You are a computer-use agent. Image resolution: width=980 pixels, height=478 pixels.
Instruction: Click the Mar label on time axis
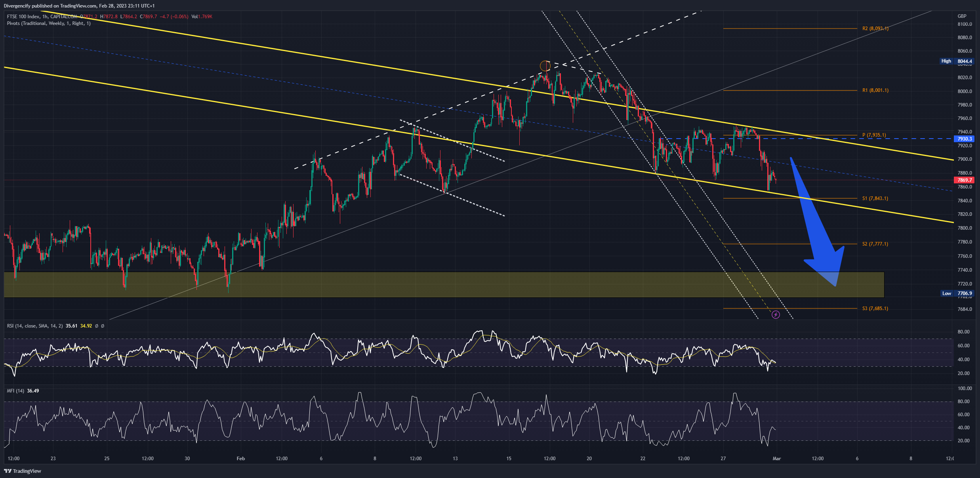[777, 459]
